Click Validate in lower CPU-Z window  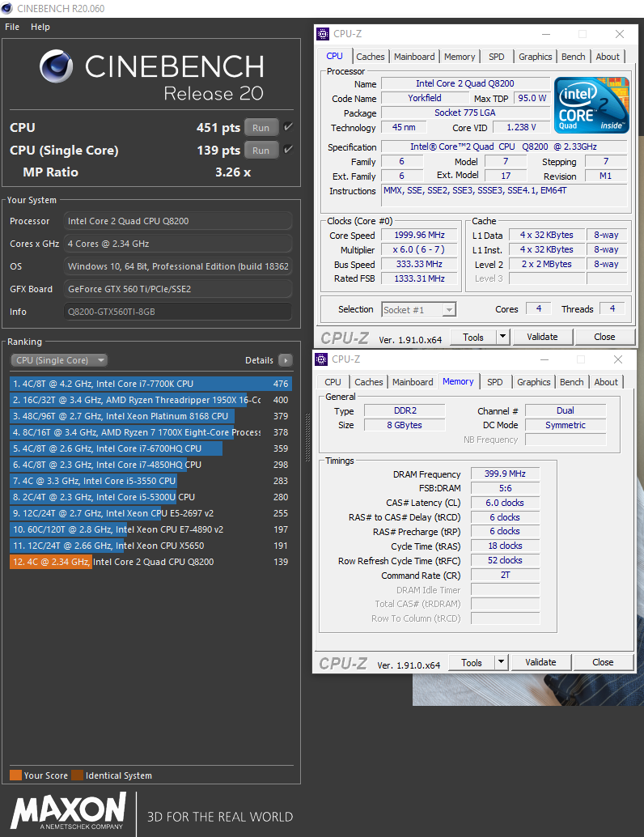[x=540, y=662]
